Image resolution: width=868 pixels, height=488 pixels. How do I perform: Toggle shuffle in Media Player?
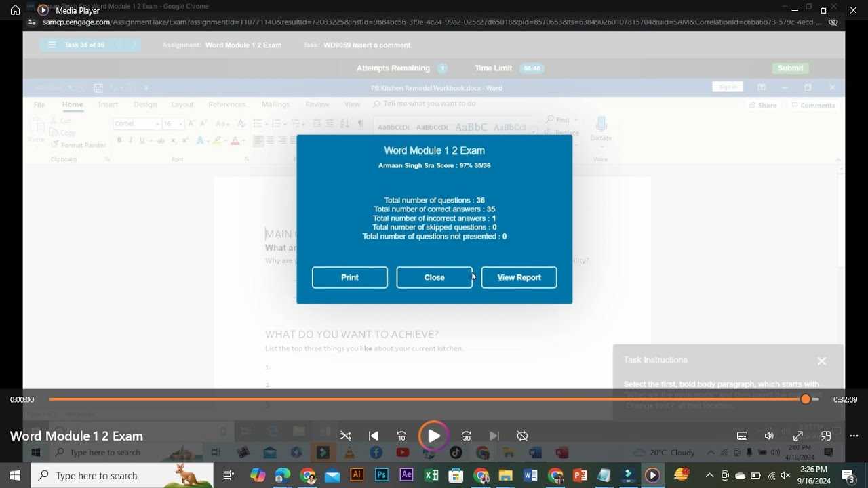346,436
